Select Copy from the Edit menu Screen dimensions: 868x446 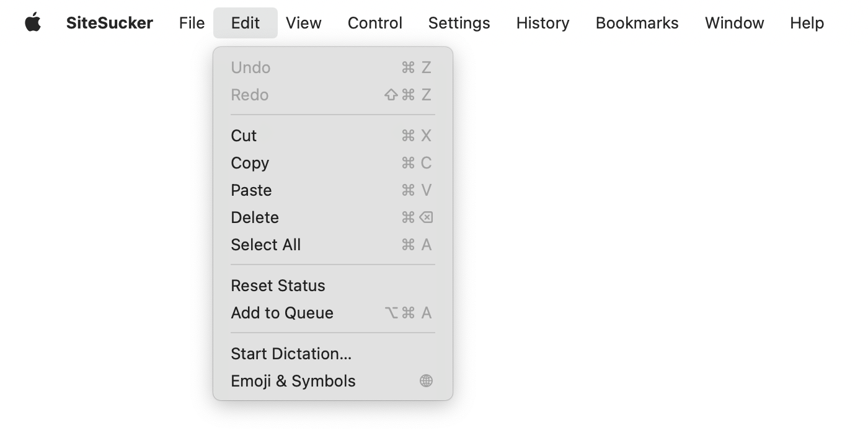coord(250,163)
